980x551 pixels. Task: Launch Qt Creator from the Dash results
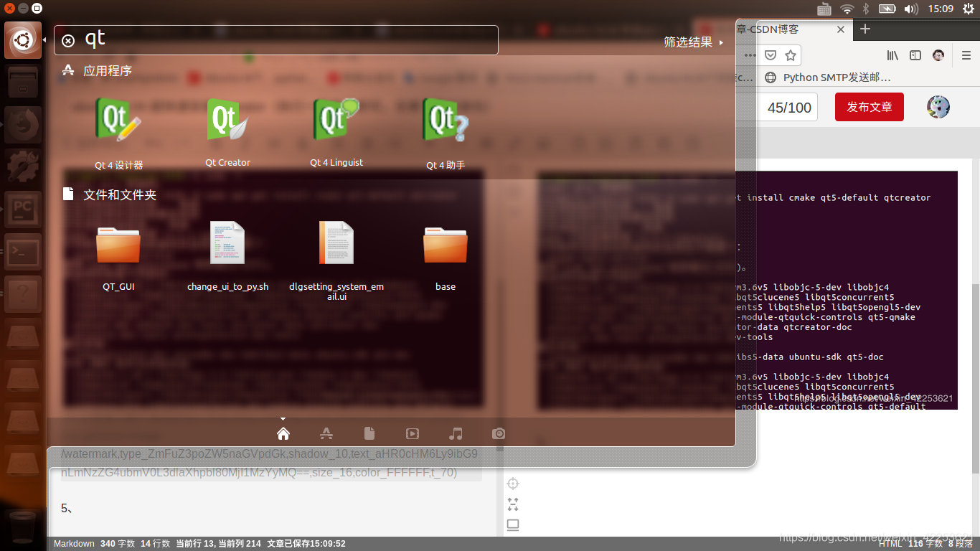click(x=227, y=133)
